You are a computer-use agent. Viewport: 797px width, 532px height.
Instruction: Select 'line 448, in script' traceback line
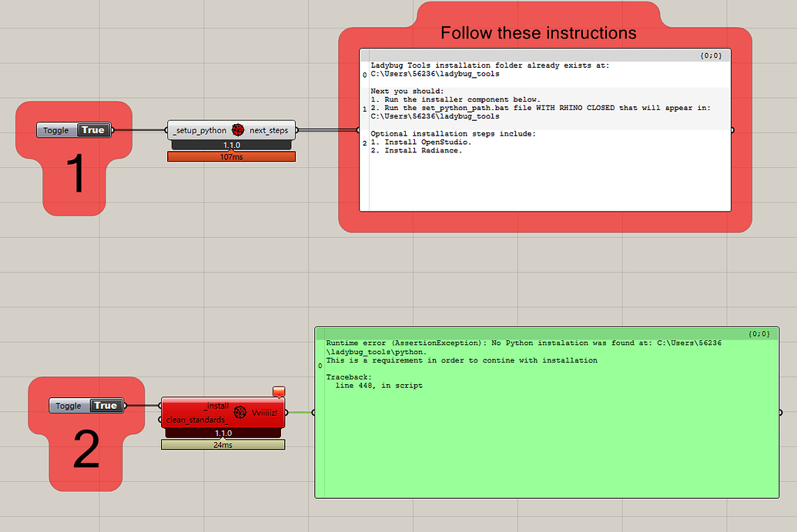click(379, 386)
